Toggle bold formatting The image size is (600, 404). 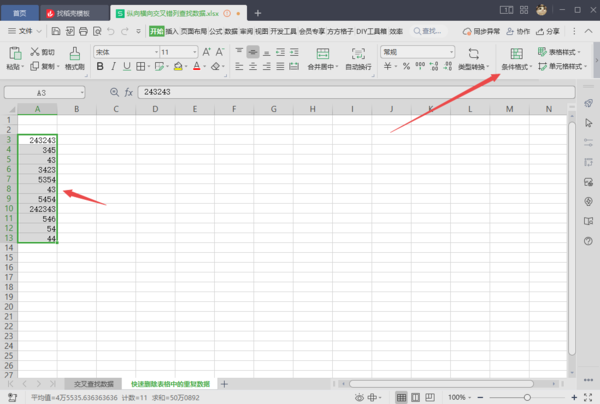point(100,67)
